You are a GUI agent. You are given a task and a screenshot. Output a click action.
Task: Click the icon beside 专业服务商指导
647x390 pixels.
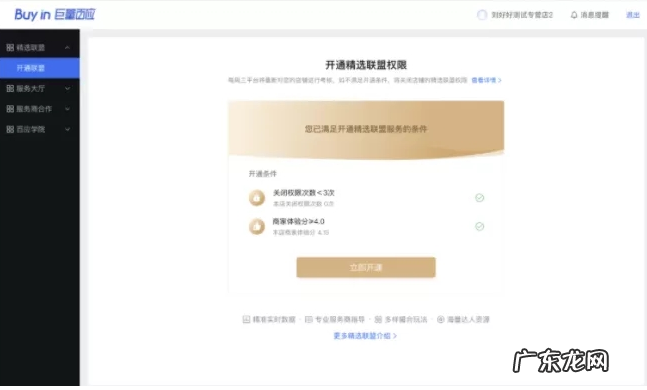[309, 319]
